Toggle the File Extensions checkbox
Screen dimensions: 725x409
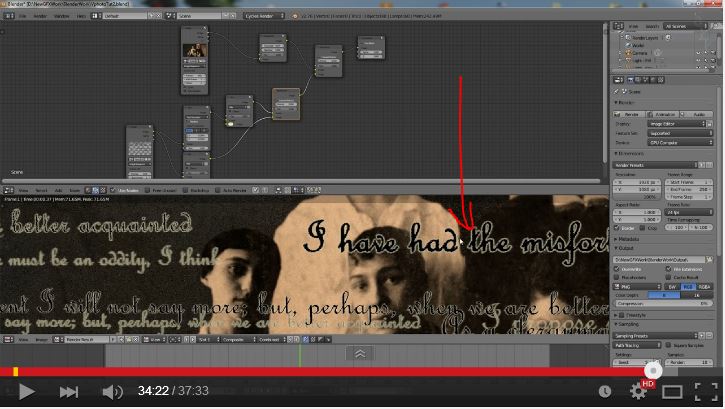coord(668,269)
